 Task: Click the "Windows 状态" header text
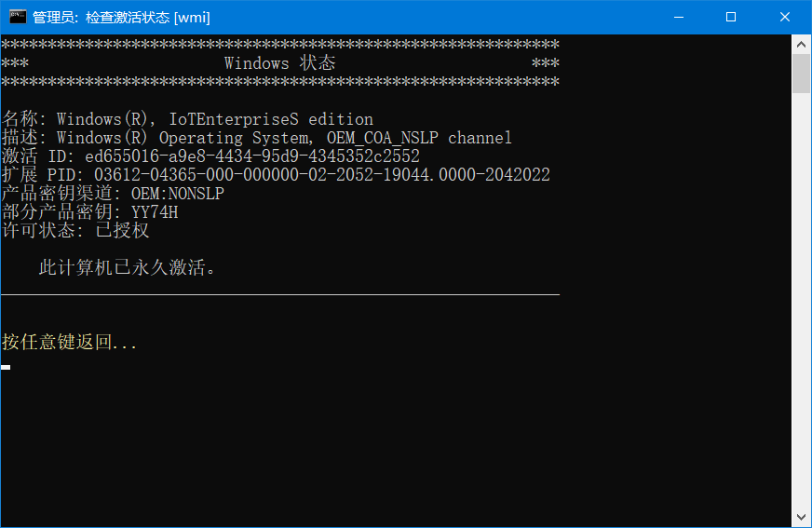(279, 63)
